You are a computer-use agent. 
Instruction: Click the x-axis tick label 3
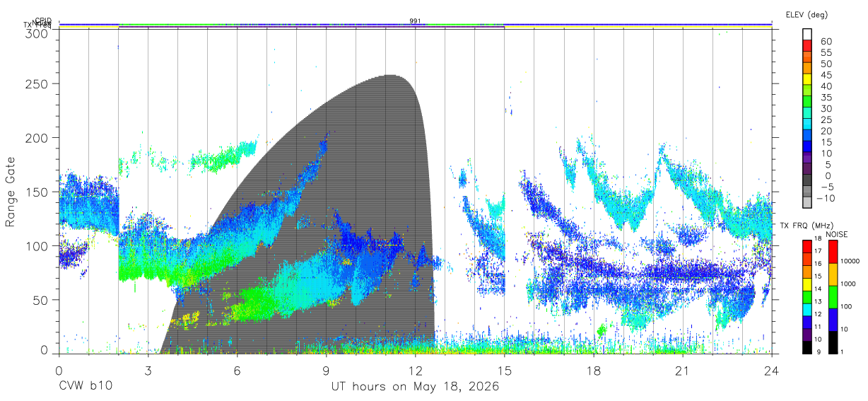148,371
